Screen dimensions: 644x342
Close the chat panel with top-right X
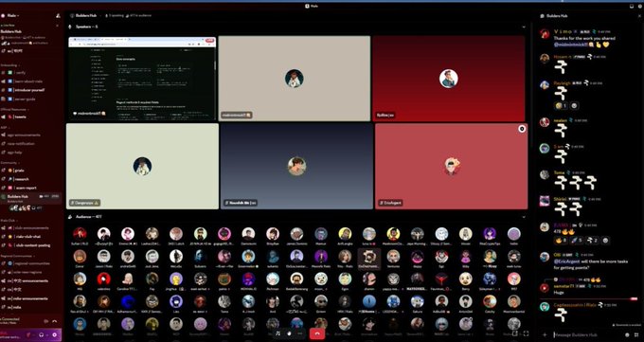pos(639,16)
